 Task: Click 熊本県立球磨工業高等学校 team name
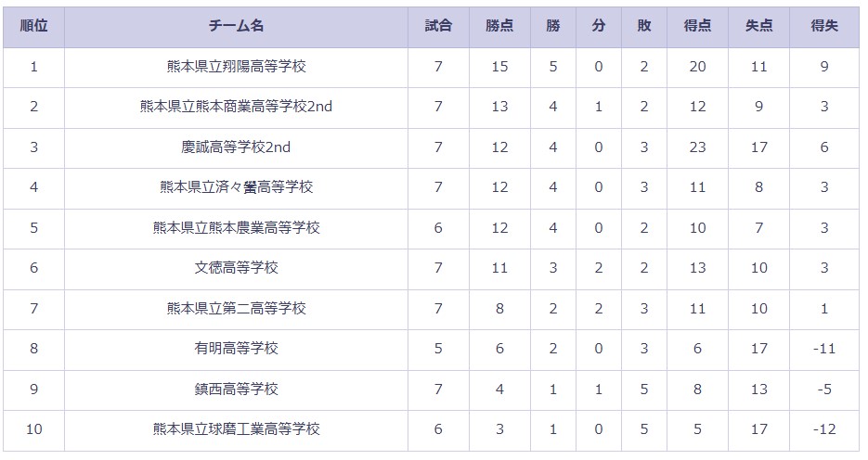coord(237,429)
